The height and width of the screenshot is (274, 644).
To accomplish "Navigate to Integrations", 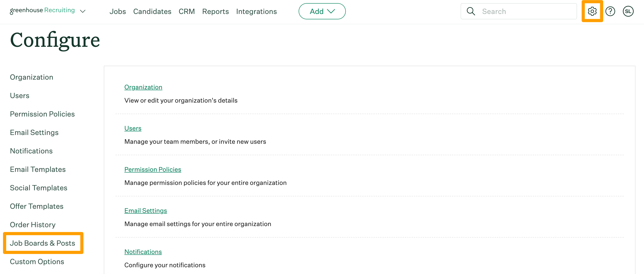I will coord(256,11).
